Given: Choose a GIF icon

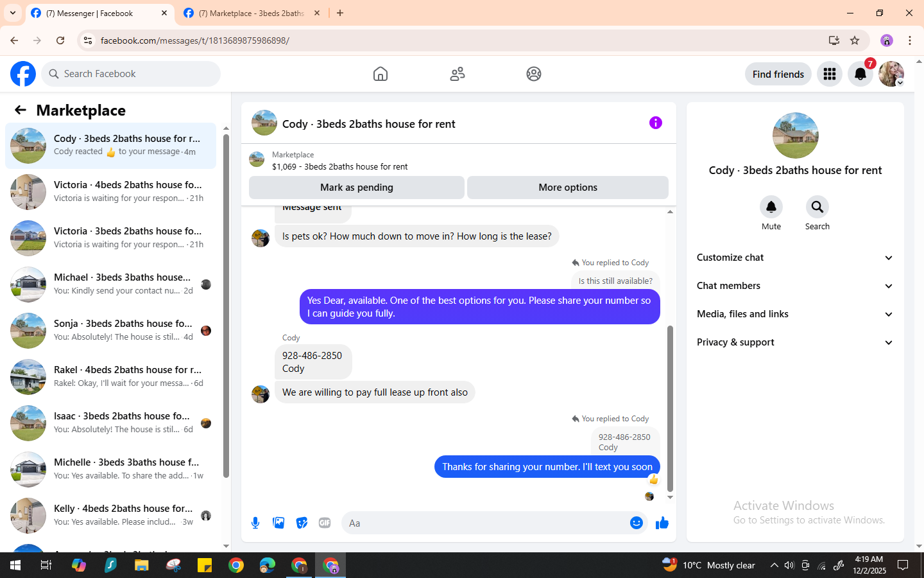Looking at the screenshot, I should pos(325,523).
